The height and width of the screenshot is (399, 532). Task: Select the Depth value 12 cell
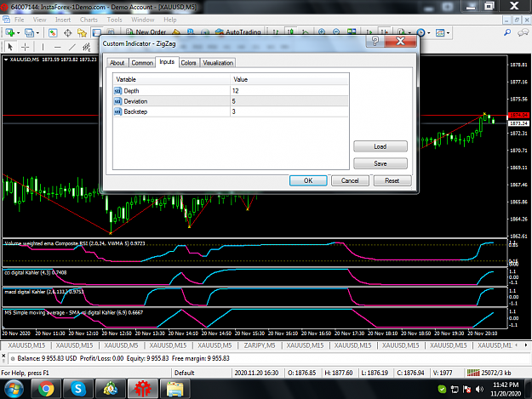click(x=289, y=91)
